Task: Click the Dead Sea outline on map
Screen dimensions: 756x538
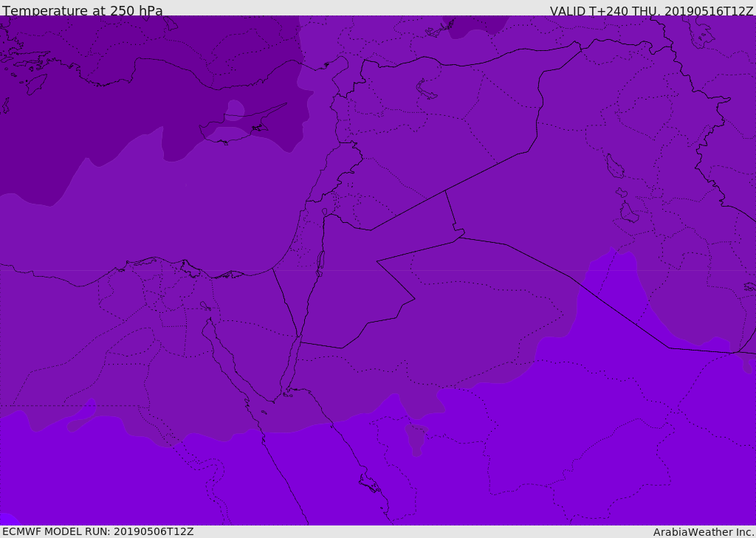Action: [x=320, y=263]
